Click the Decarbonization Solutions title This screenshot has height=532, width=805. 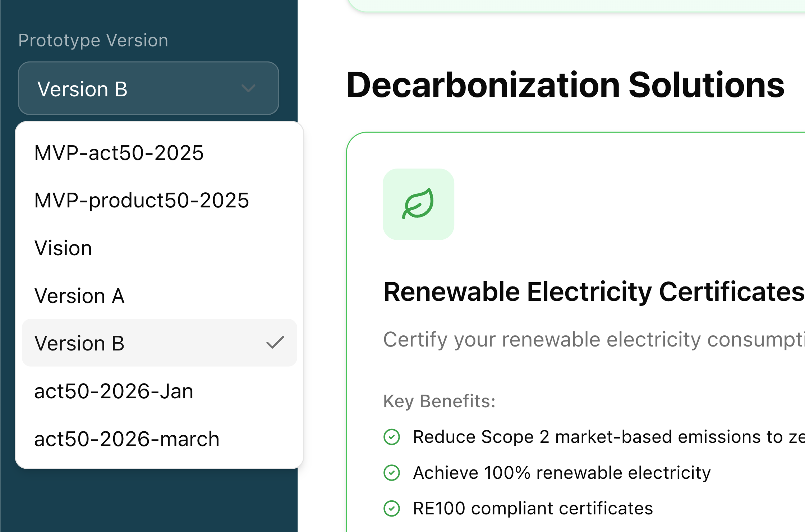[565, 85]
